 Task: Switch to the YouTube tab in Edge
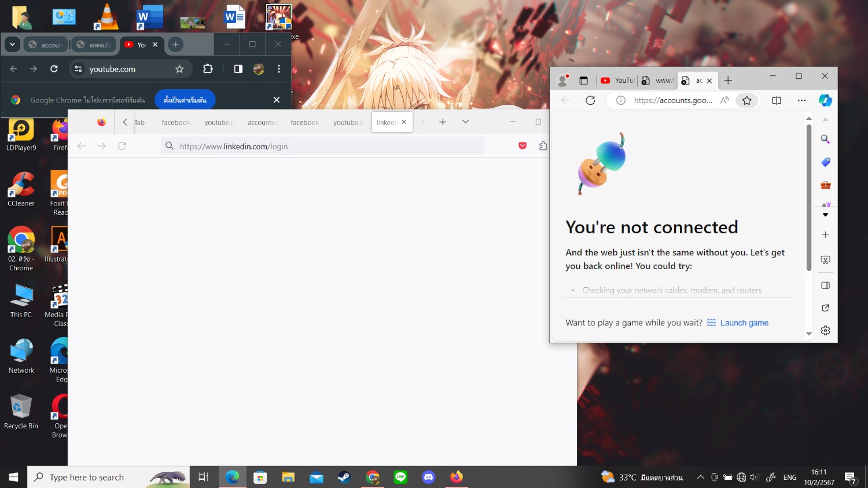[617, 80]
